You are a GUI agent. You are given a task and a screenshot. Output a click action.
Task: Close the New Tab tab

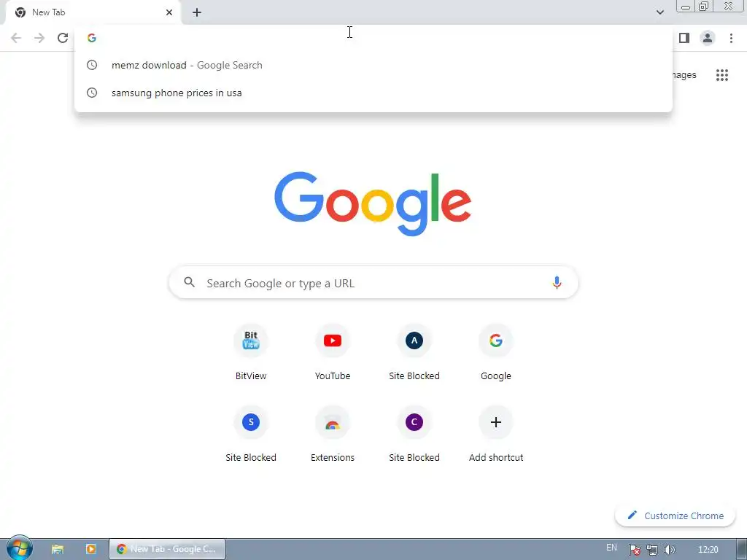click(169, 12)
